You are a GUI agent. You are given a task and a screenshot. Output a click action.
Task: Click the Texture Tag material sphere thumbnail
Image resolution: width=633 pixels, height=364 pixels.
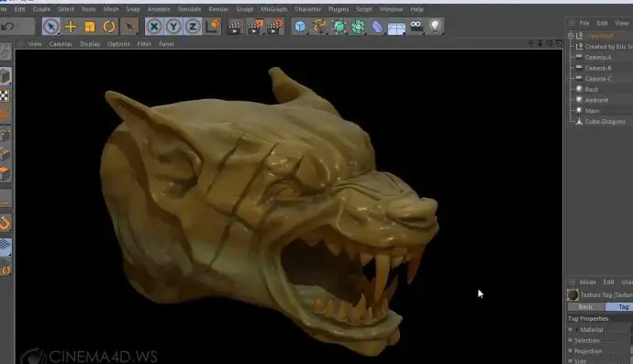pyautogui.click(x=572, y=294)
